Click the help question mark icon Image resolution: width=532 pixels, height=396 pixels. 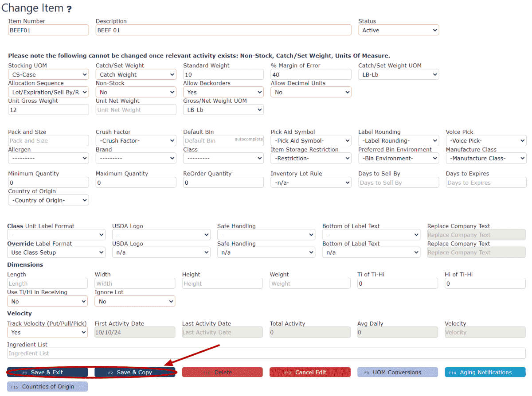(69, 9)
